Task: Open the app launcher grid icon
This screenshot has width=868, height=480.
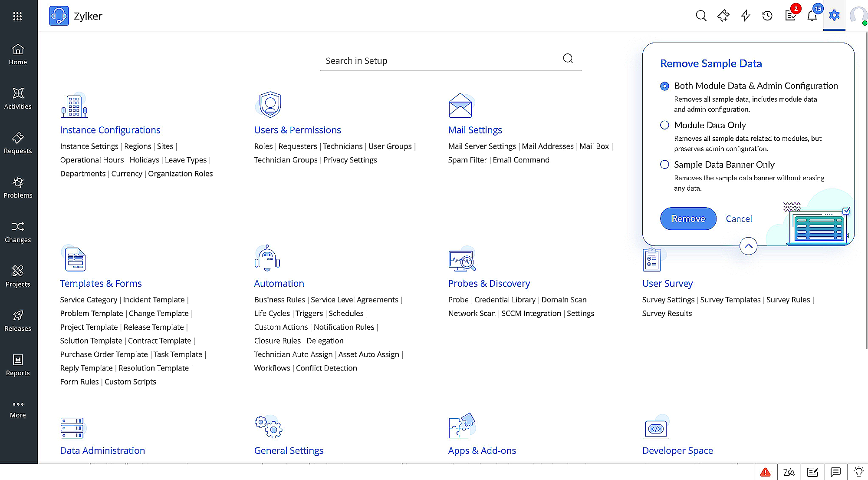Action: [17, 16]
